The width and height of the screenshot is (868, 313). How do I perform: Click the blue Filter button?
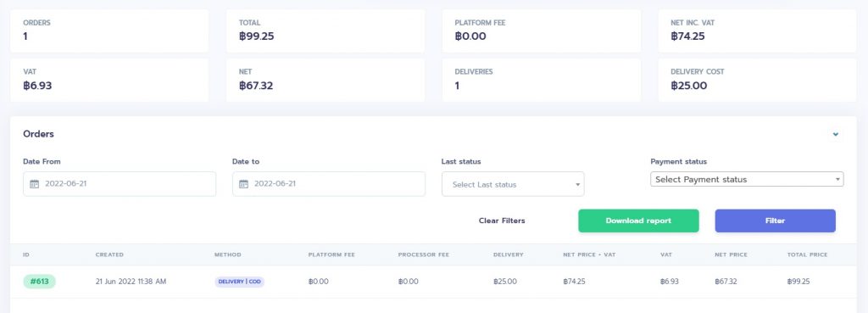click(775, 221)
